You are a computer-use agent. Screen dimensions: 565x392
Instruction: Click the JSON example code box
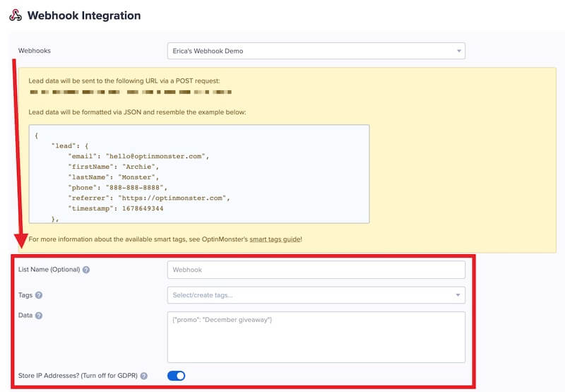(199, 174)
